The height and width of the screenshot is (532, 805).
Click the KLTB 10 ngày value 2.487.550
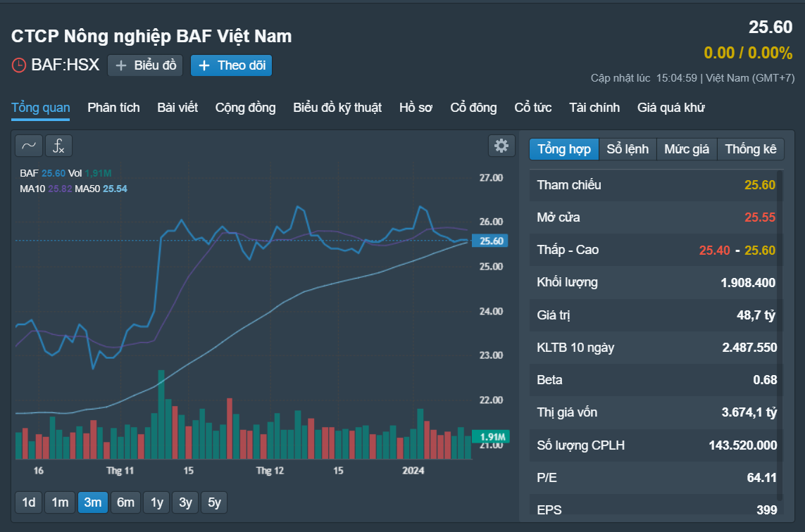(x=749, y=348)
